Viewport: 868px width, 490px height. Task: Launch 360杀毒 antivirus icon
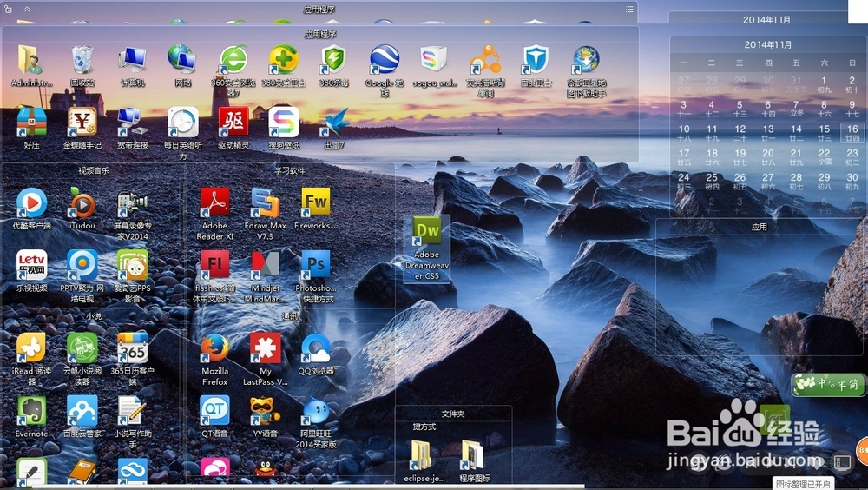[x=334, y=60]
